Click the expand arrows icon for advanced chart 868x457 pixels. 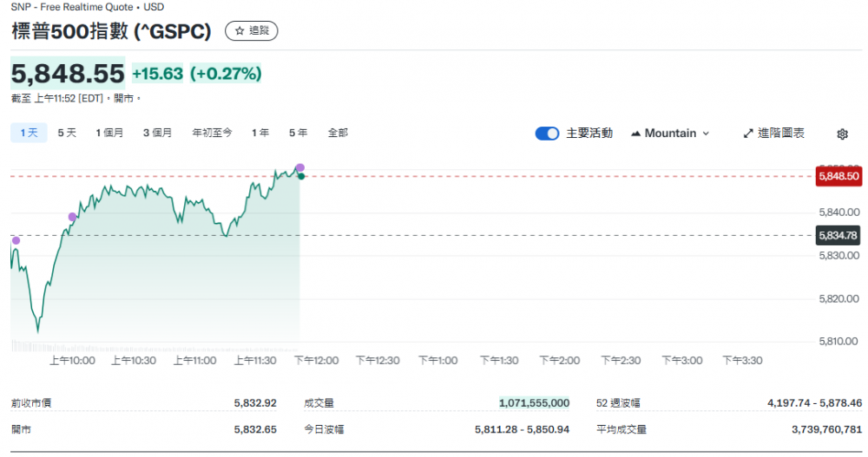748,134
